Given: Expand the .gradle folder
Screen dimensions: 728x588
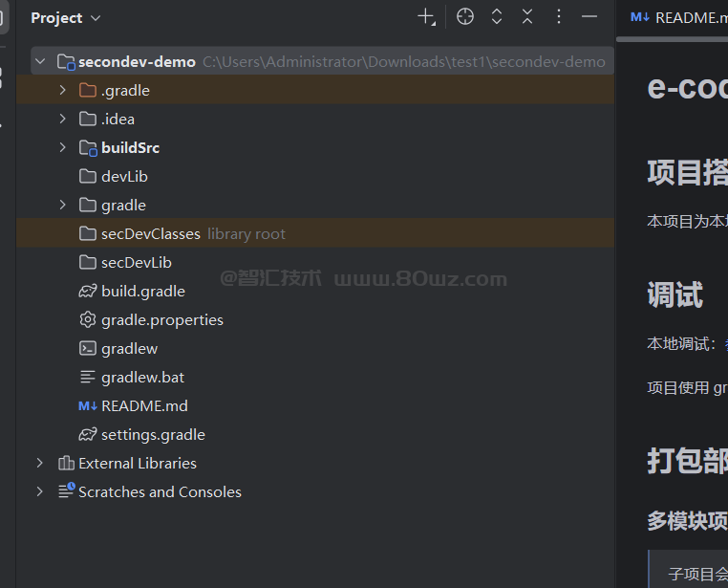Looking at the screenshot, I should click(63, 90).
